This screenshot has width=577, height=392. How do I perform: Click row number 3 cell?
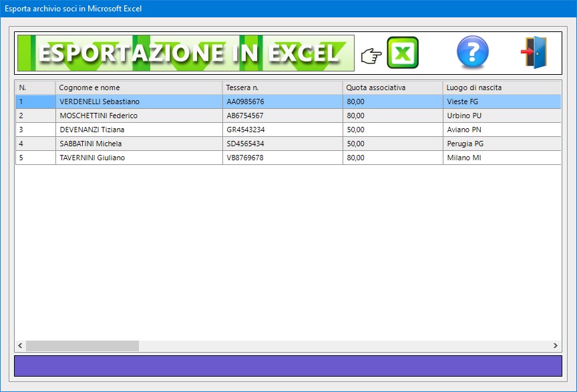35,130
